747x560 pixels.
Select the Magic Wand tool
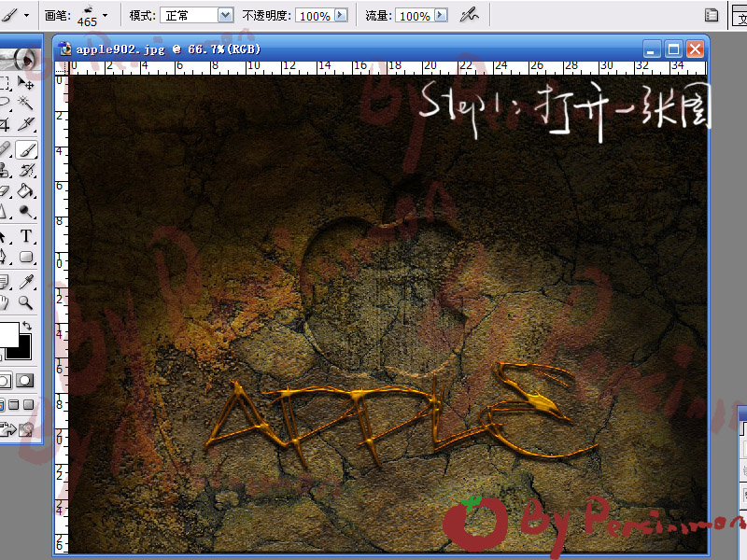click(x=26, y=103)
